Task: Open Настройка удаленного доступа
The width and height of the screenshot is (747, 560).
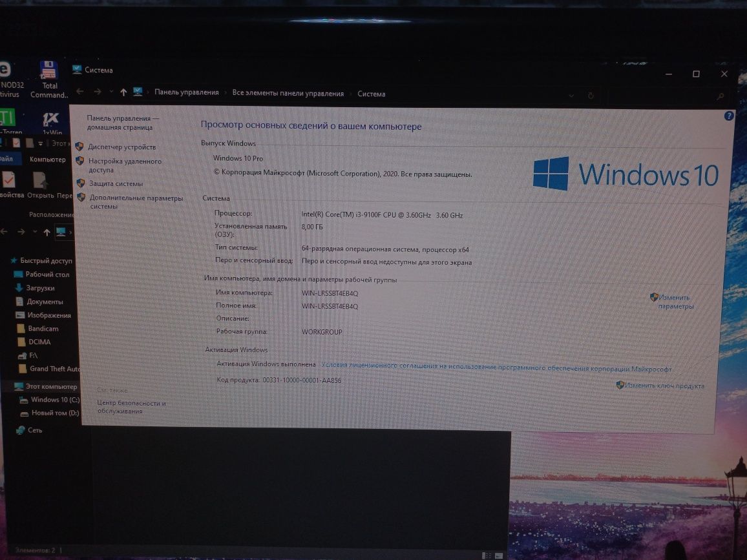Action: click(124, 165)
